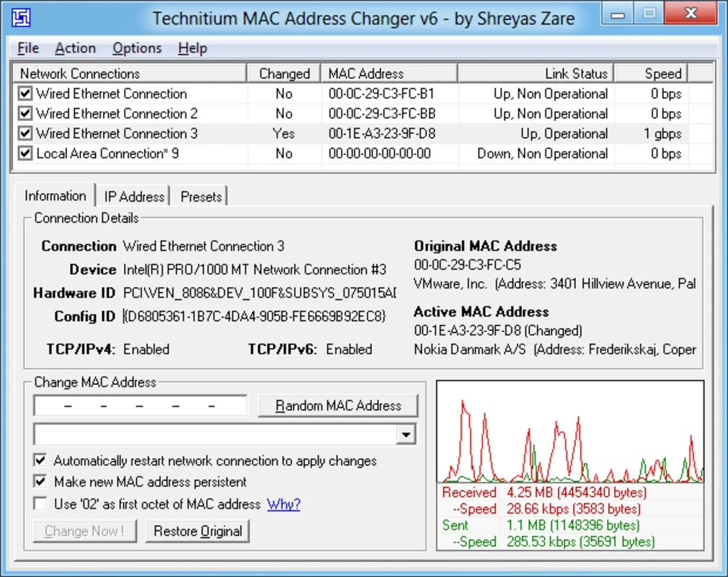
Task: Uncheck Make new MAC address persistent
Action: (40, 482)
